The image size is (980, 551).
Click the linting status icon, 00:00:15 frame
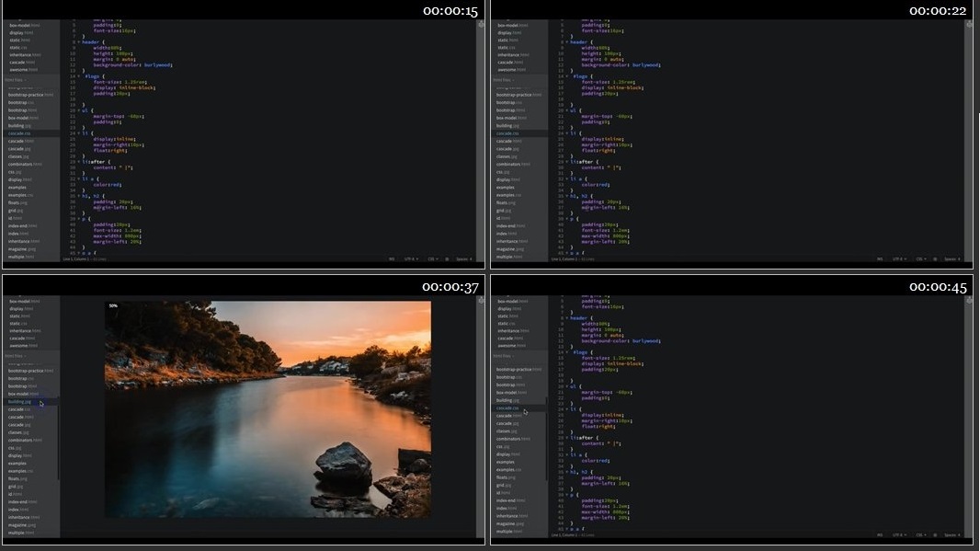[446, 258]
